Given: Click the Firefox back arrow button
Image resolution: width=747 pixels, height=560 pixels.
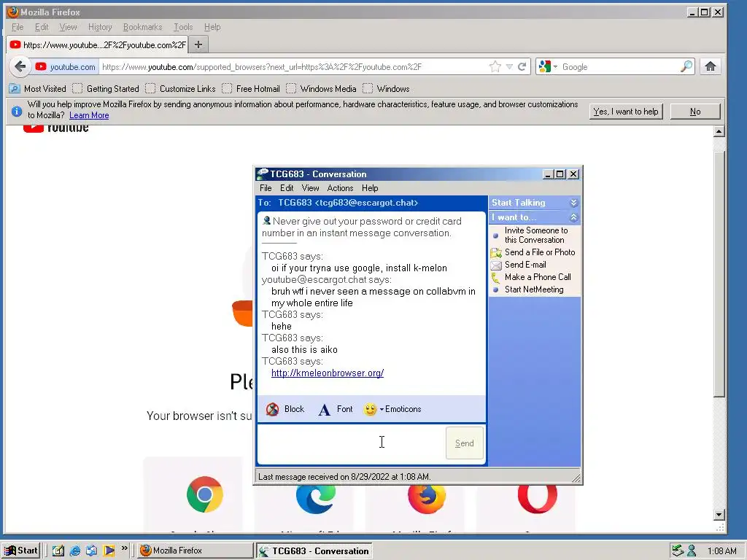Looking at the screenshot, I should point(20,66).
